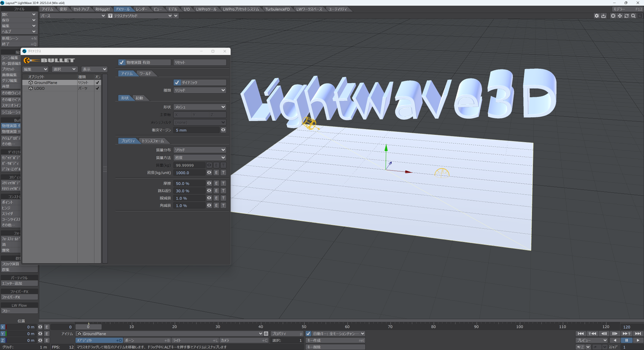644x350 pixels.
Task: Click the X position mini-slider arrows icon
Action: tap(40, 327)
